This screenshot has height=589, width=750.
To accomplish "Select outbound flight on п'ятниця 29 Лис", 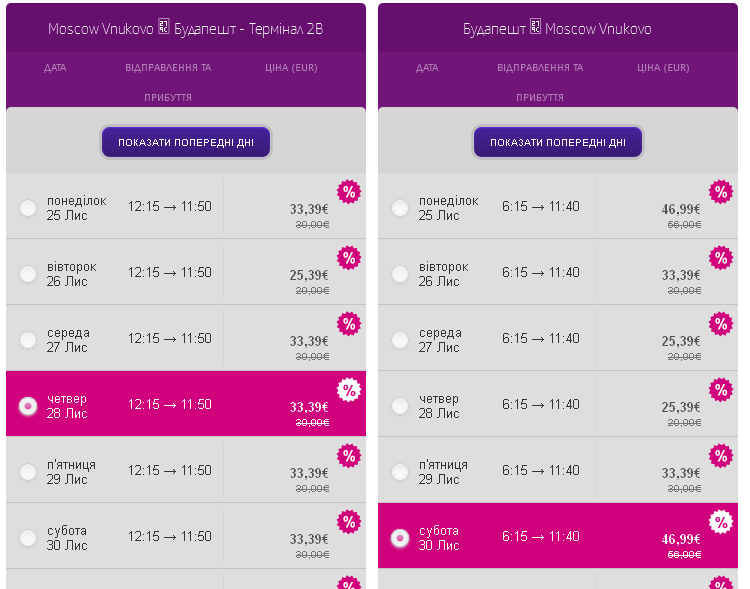I will [28, 472].
